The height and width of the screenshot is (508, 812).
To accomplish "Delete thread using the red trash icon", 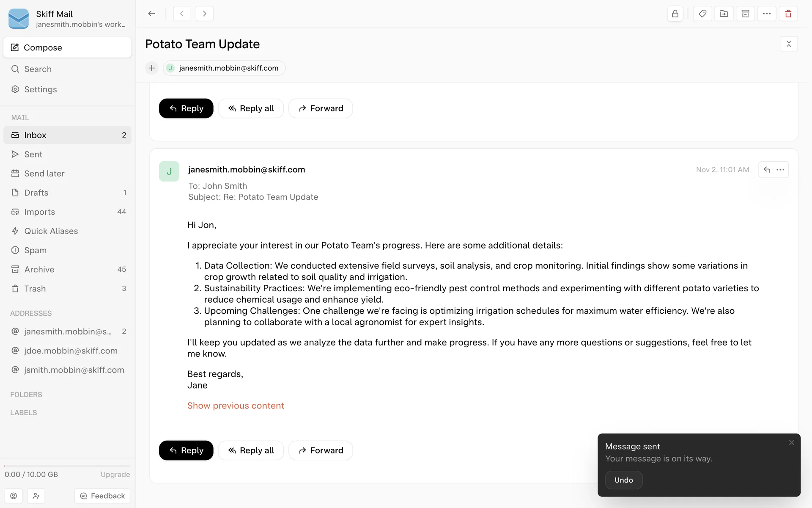I will click(x=788, y=14).
